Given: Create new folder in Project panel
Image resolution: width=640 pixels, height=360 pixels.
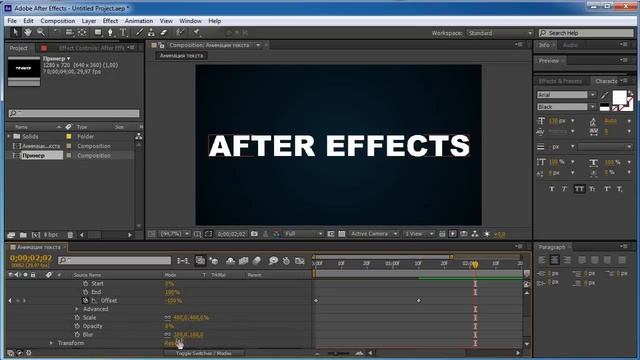Looking at the screenshot, I should 23,235.
